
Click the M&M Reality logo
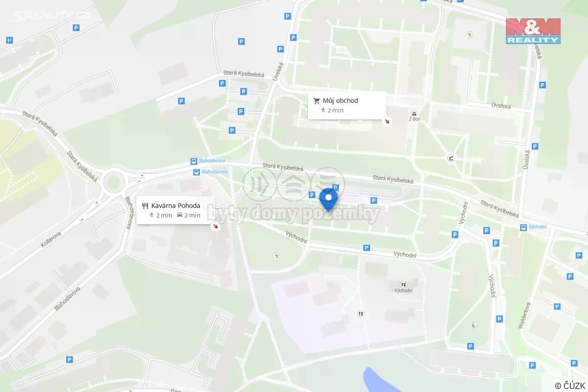(533, 31)
